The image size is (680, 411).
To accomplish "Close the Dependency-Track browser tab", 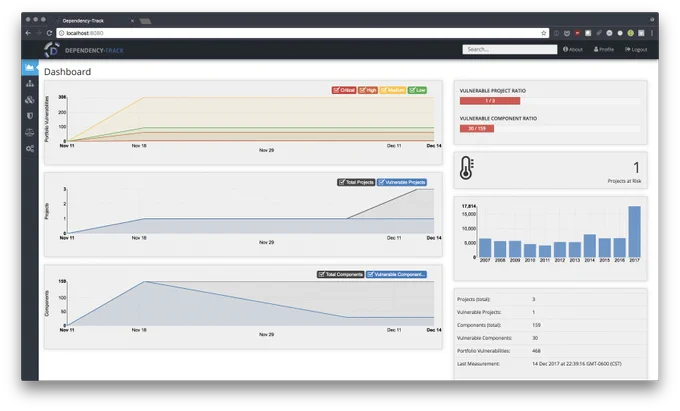I will [132, 20].
